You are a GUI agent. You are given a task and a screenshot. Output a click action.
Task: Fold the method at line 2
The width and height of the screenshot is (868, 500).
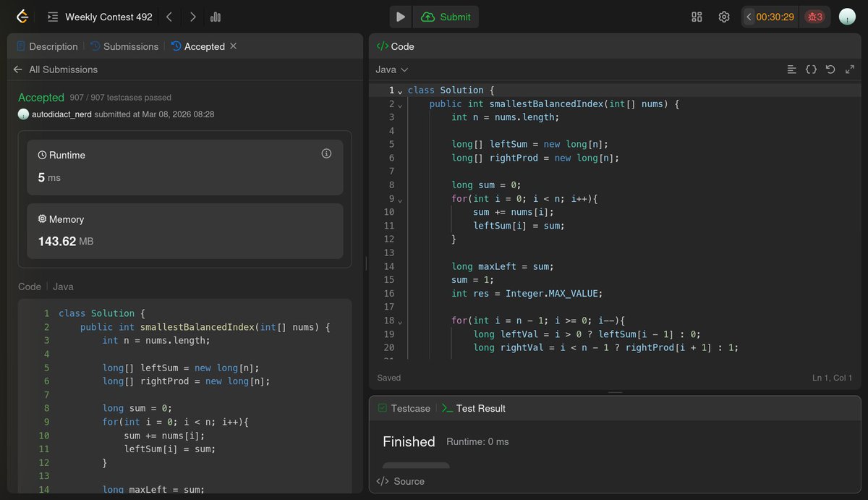click(x=400, y=104)
